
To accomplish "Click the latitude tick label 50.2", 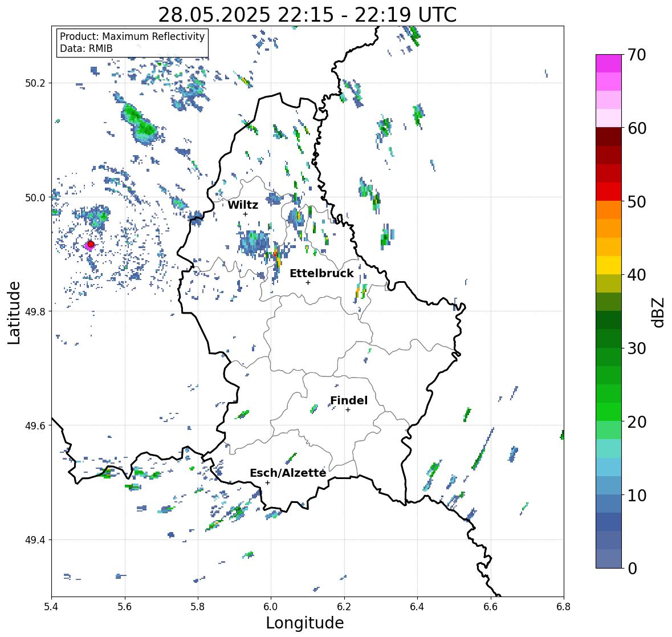I will click(35, 83).
